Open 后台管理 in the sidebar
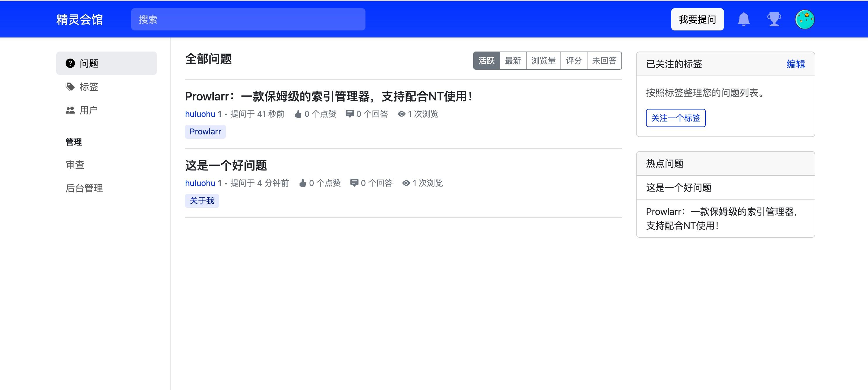 pos(84,188)
